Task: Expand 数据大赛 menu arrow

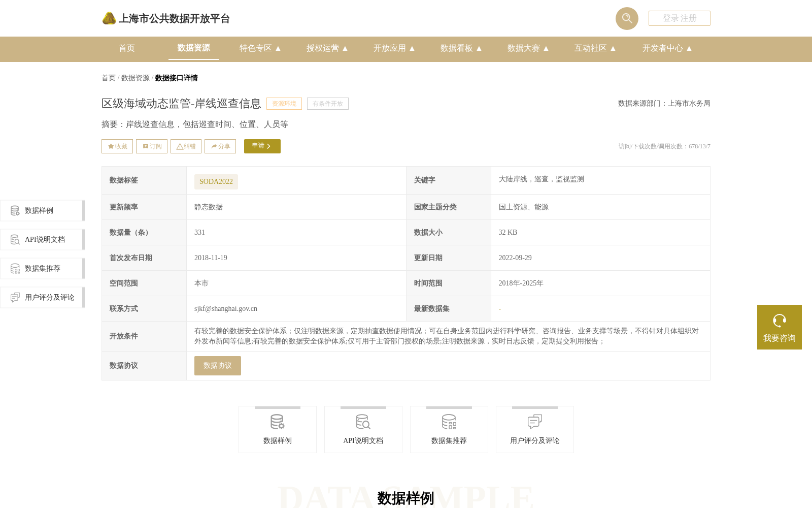Action: 546,48
